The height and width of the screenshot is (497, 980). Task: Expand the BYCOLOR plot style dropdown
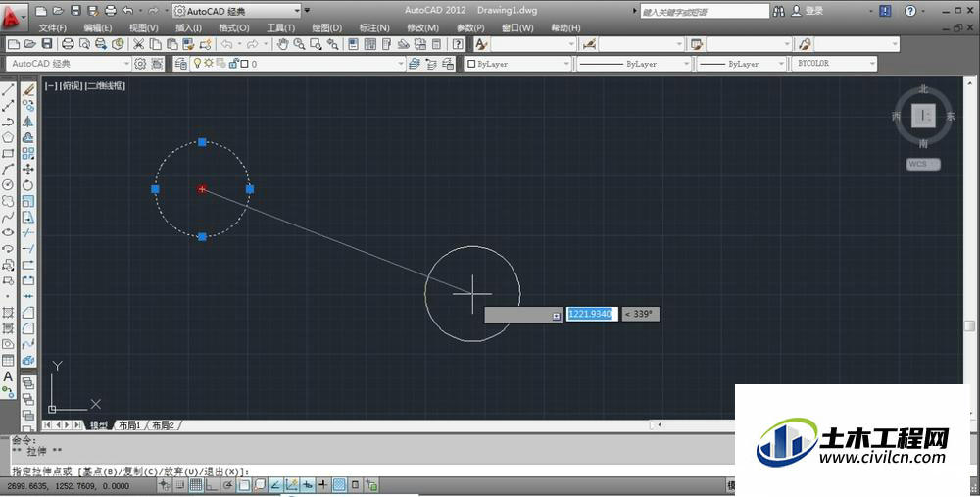pos(834,63)
